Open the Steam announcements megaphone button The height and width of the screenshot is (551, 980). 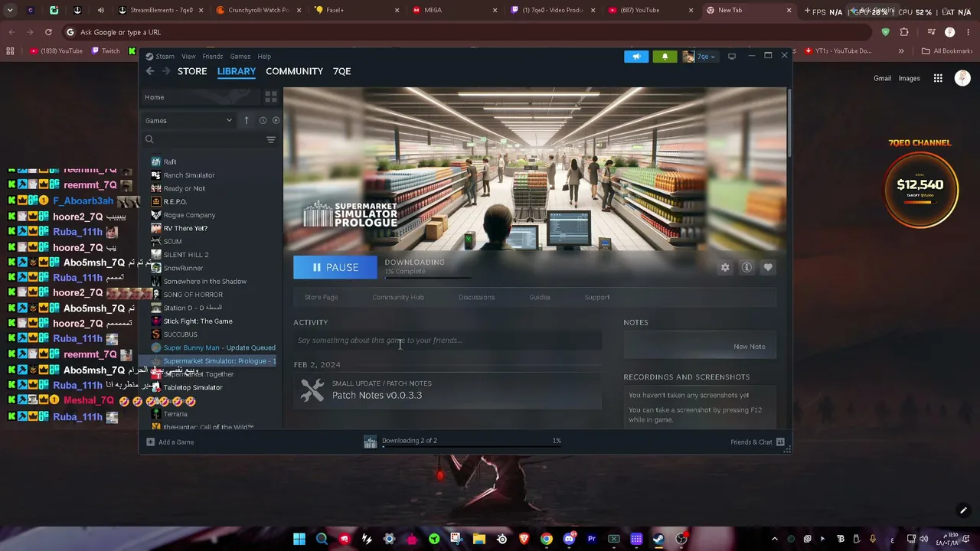pyautogui.click(x=636, y=57)
